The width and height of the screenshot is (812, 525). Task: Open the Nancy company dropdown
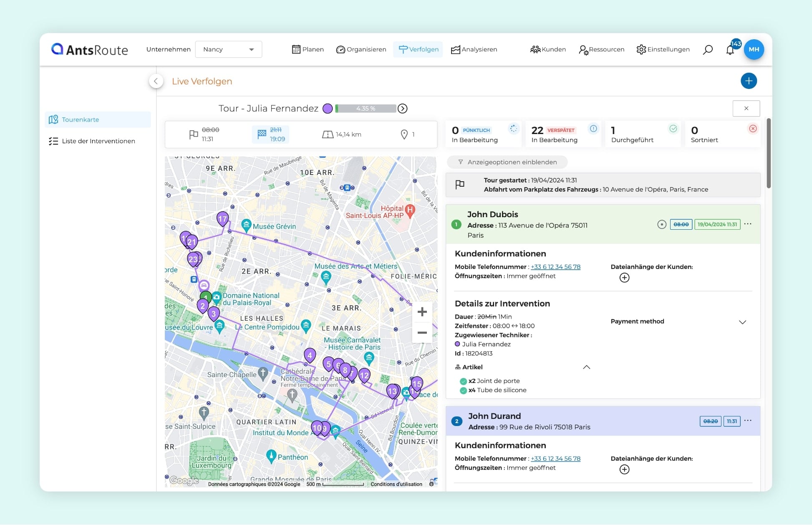[x=228, y=49]
